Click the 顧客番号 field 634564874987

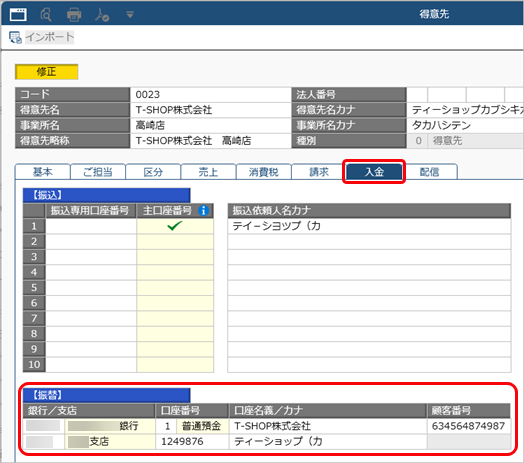469,426
